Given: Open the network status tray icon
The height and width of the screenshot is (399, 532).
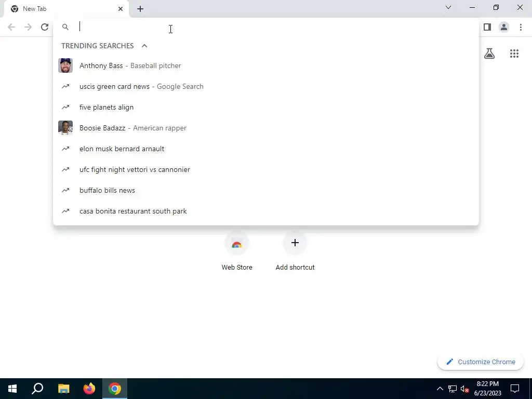Looking at the screenshot, I should 453,389.
